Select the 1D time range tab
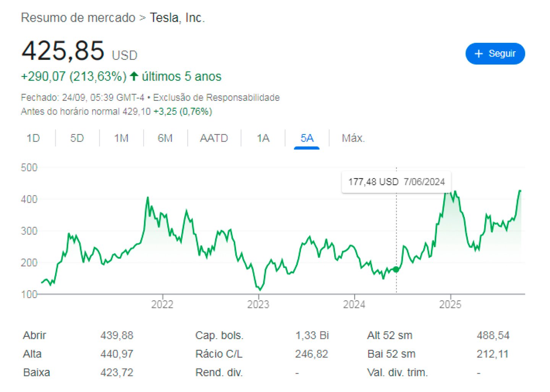The image size is (550, 392). click(x=33, y=138)
